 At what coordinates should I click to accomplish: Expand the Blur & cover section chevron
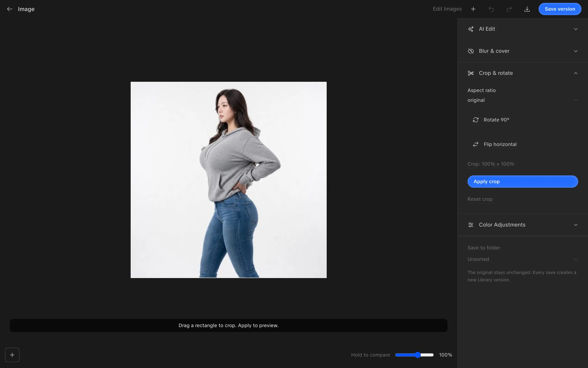(576, 51)
